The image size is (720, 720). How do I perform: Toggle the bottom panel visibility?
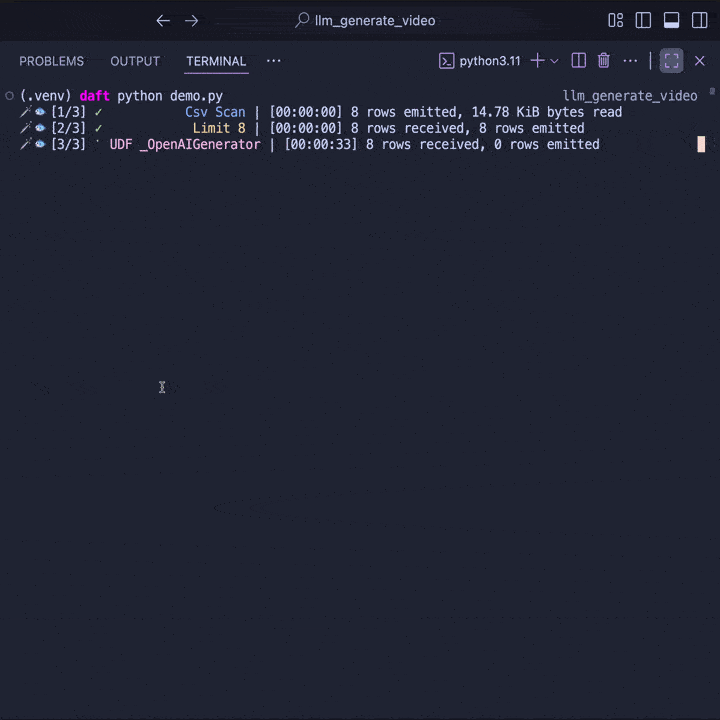pyautogui.click(x=671, y=21)
